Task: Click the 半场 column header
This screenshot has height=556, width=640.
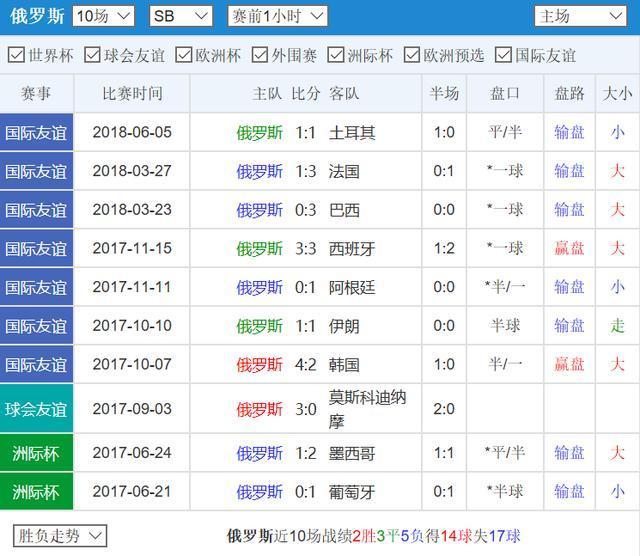Action: (x=444, y=93)
